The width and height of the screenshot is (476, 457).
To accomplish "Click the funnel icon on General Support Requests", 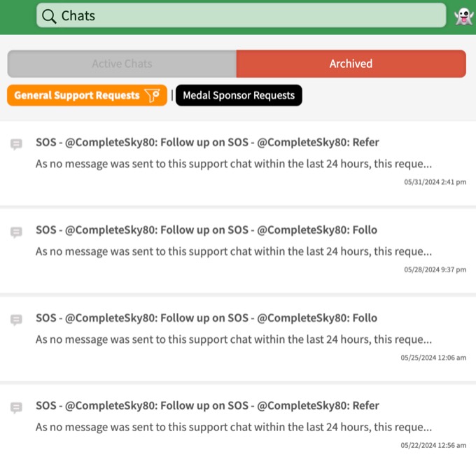I will pyautogui.click(x=153, y=95).
